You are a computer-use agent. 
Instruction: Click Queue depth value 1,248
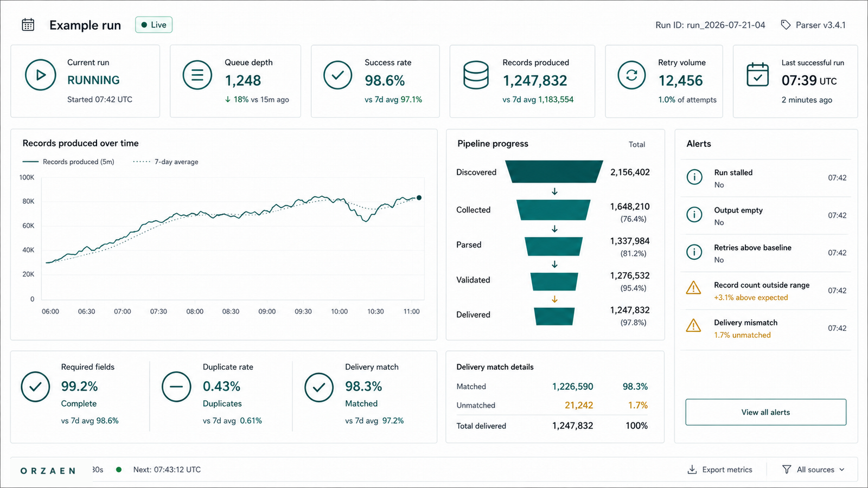click(243, 80)
